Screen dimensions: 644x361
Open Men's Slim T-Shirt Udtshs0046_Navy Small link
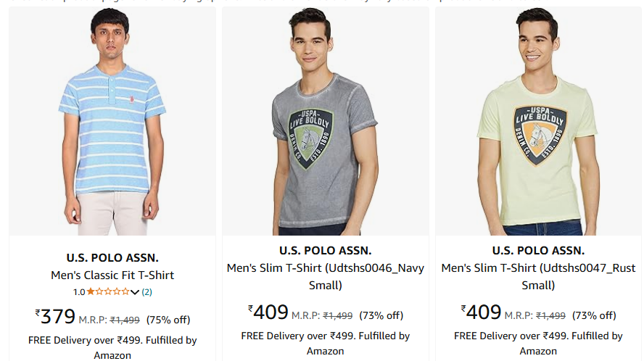click(x=326, y=276)
